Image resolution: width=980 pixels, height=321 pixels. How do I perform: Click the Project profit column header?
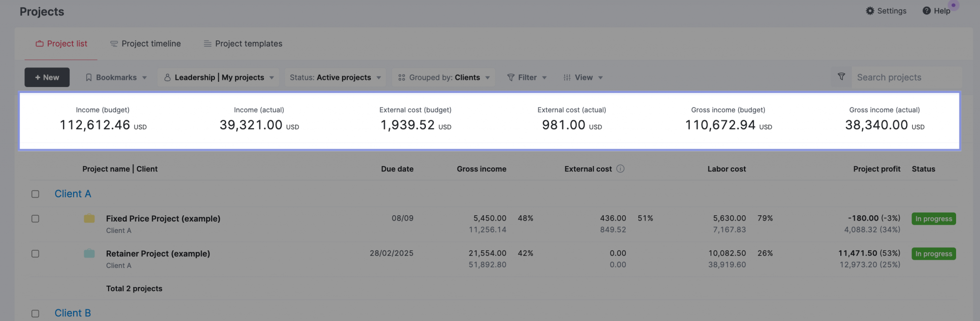[877, 169]
